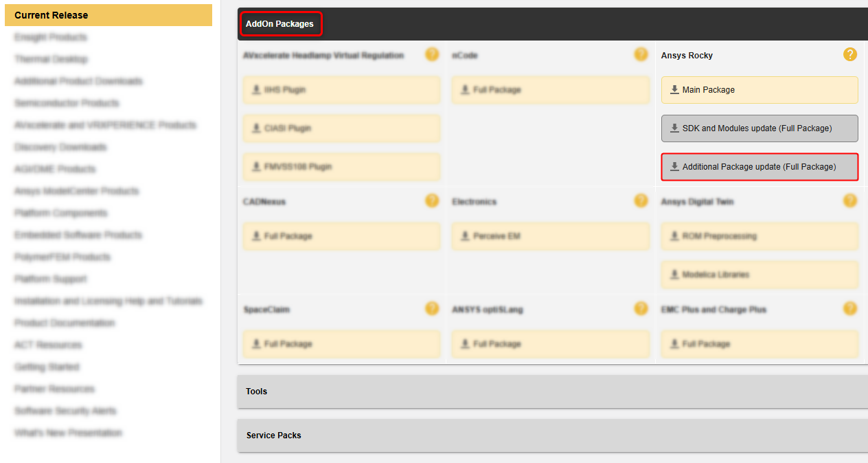Download EMC Plus and Charge Plus Full Package

pyautogui.click(x=759, y=344)
